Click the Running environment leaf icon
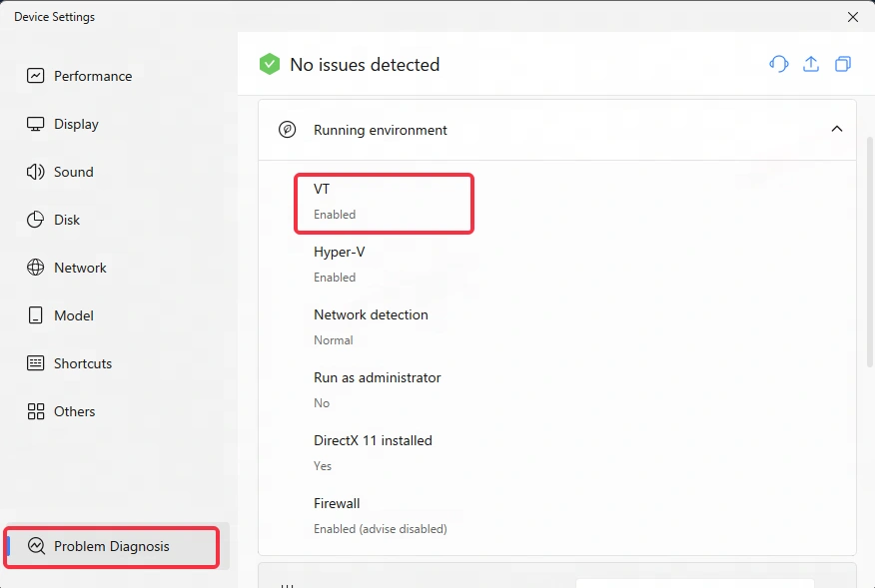 287,130
